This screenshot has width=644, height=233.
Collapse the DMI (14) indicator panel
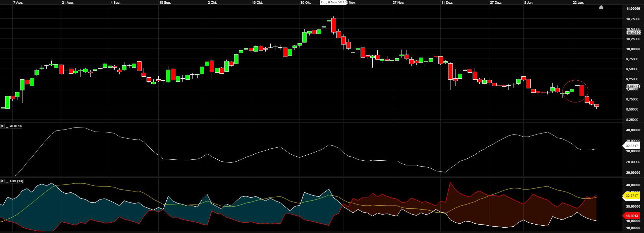pyautogui.click(x=7, y=181)
